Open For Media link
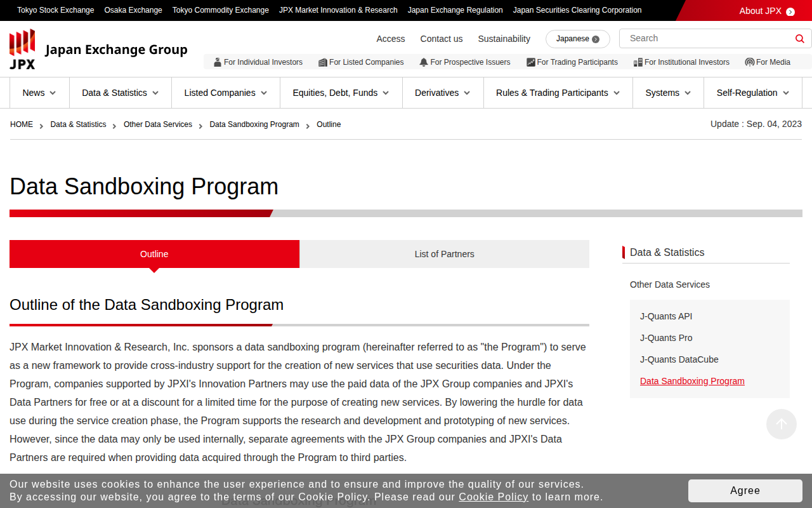 [768, 62]
